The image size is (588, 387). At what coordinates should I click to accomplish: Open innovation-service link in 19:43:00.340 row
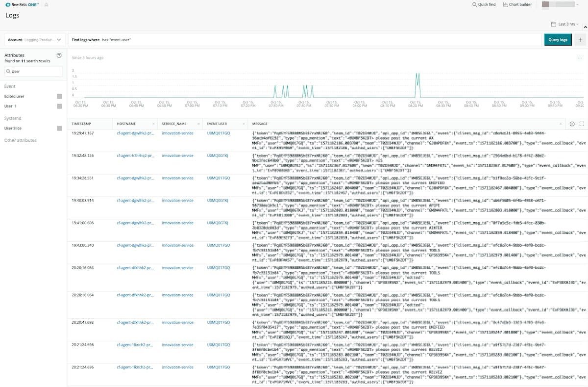click(x=177, y=245)
